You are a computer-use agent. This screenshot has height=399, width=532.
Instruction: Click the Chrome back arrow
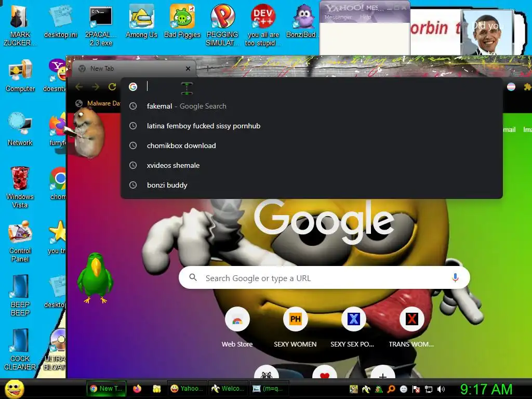point(79,87)
